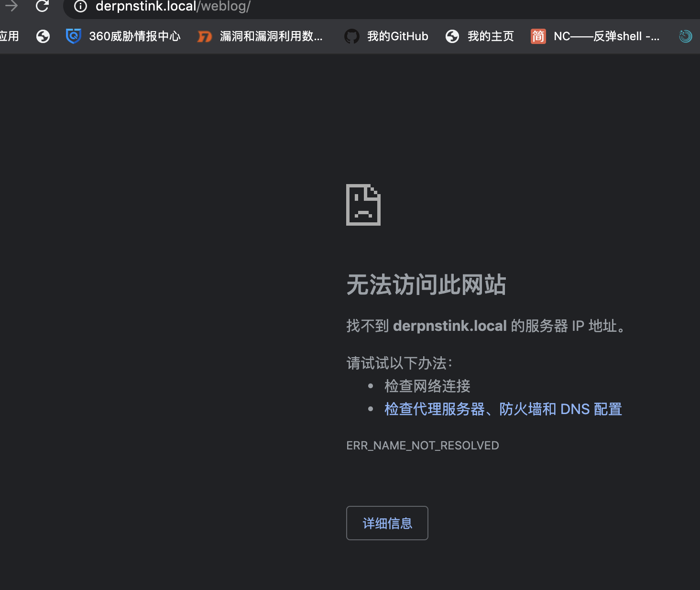The width and height of the screenshot is (700, 590).
Task: Open 检查代理服务器、防火墙和 DNS 配置 link
Action: pos(503,409)
